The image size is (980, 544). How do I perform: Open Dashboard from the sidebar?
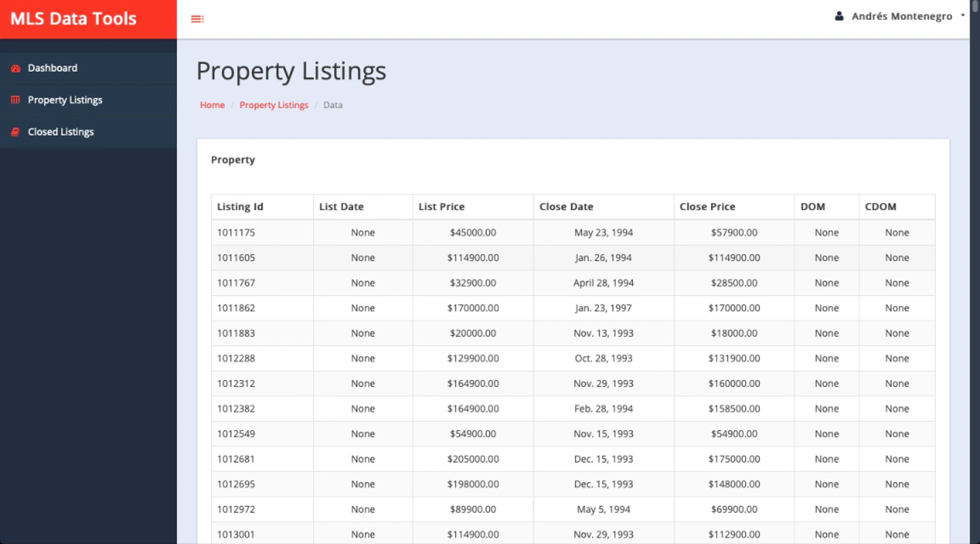click(x=52, y=68)
